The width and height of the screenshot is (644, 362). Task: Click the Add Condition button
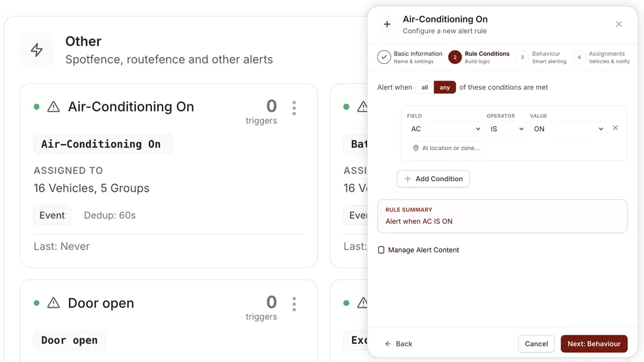click(x=433, y=179)
